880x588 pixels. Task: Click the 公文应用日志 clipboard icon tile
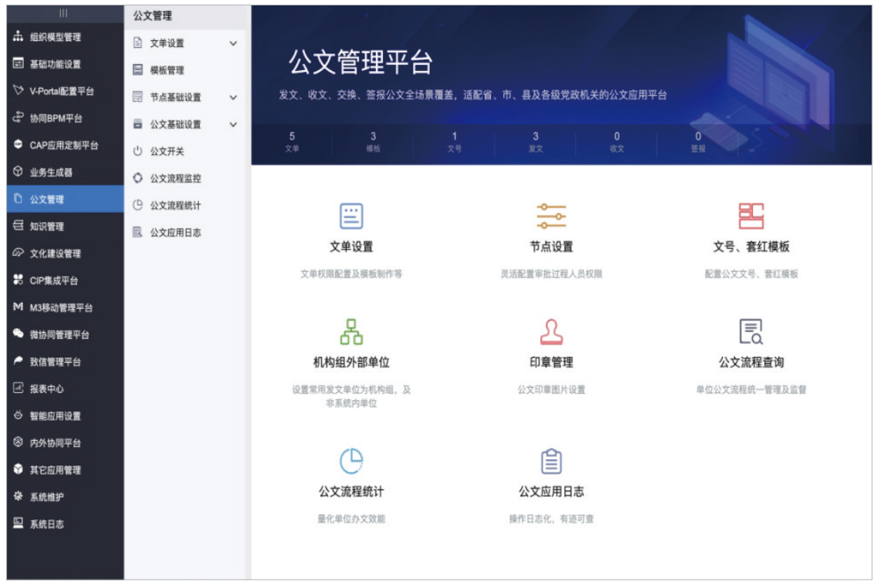tap(551, 461)
